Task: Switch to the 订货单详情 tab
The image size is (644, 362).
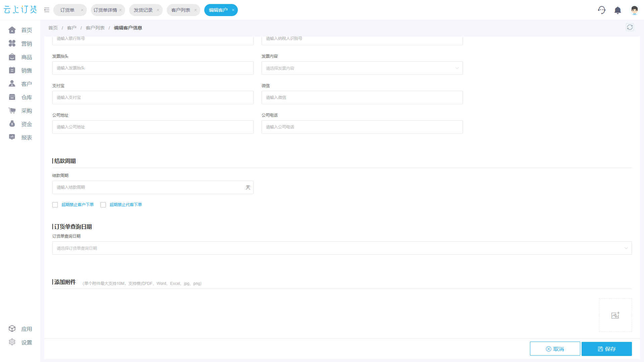Action: (105, 10)
